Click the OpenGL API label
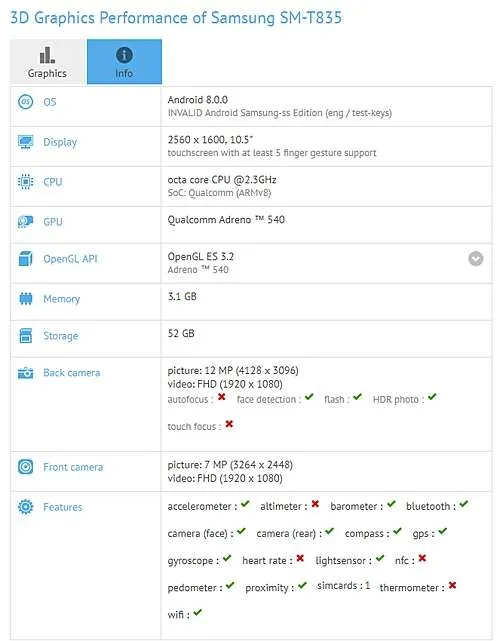This screenshot has height=641, width=500. tap(70, 259)
